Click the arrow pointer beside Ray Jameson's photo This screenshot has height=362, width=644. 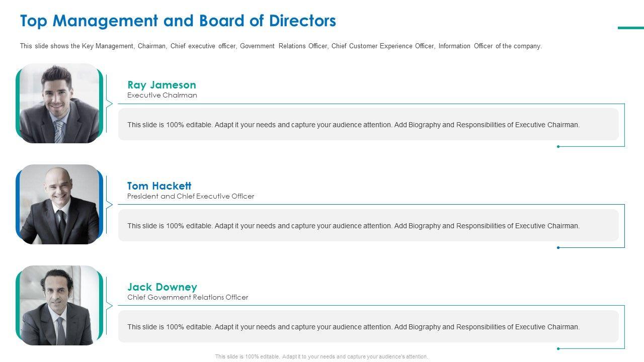pos(109,104)
